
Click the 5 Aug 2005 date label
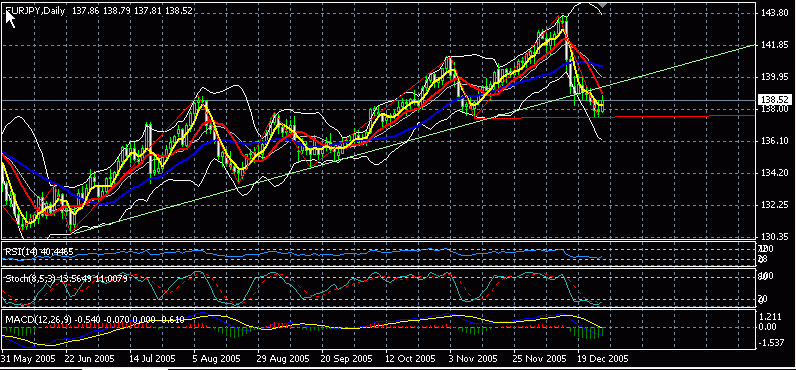point(217,358)
